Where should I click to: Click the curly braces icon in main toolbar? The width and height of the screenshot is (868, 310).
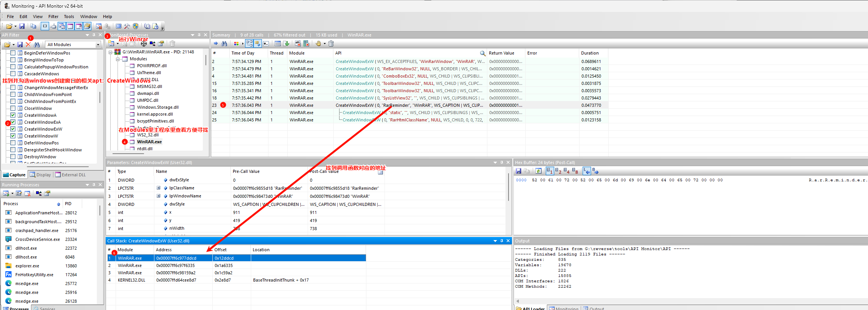click(x=45, y=26)
